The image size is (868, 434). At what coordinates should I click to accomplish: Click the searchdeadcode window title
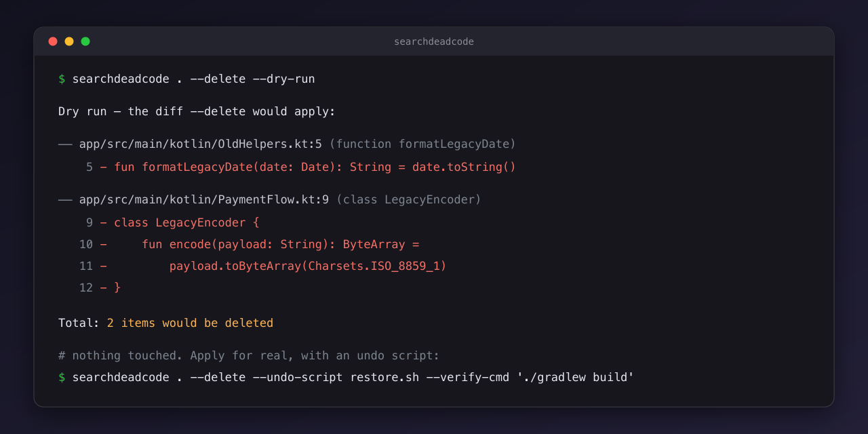tap(434, 41)
